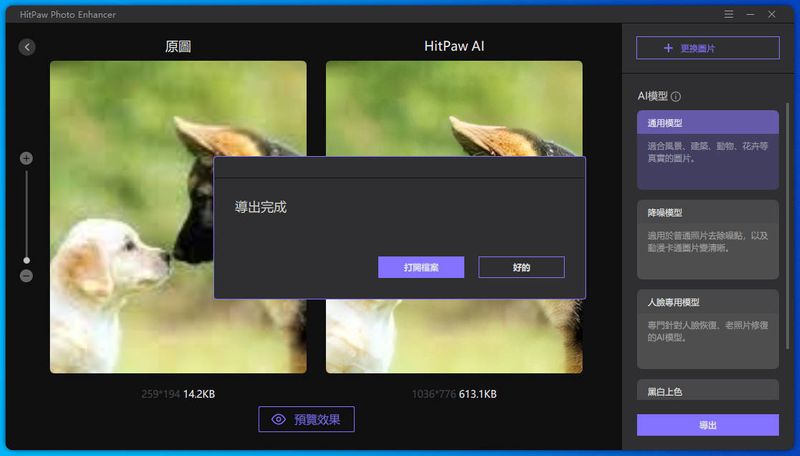Click the 更換圖片 button

point(708,48)
